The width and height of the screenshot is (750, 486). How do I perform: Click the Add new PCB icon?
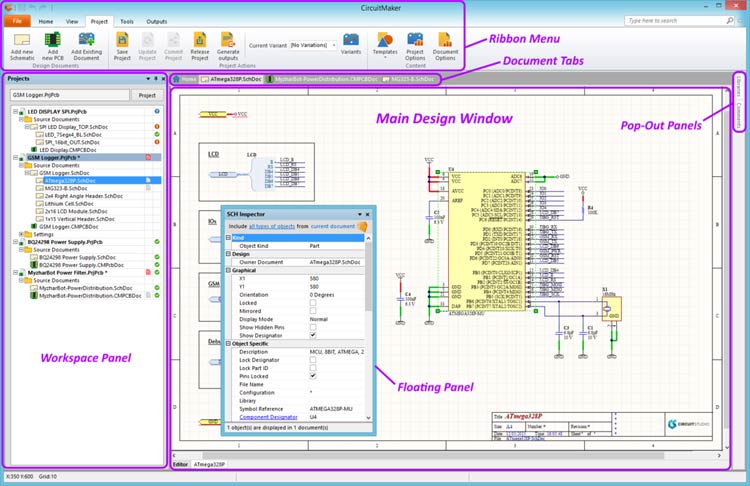(x=53, y=40)
